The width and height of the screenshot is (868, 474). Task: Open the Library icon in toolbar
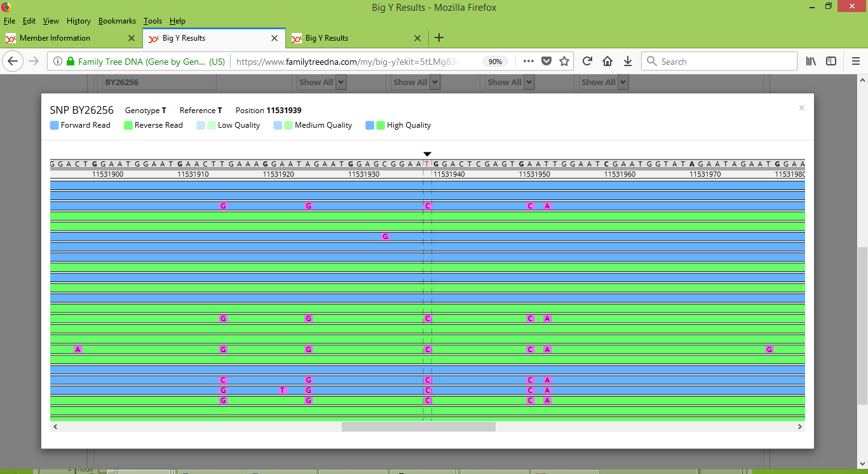point(811,62)
